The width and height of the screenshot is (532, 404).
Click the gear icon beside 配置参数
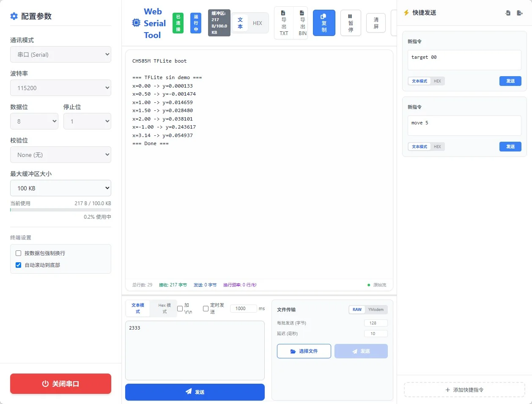(x=14, y=16)
